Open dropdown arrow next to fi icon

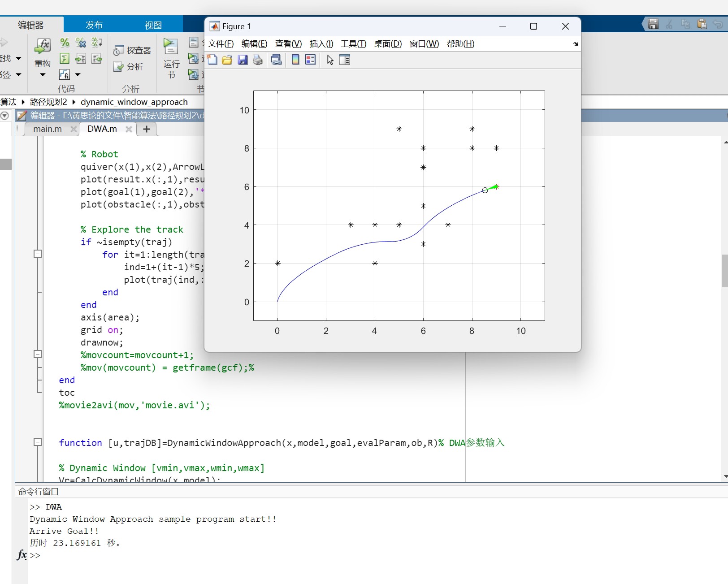(78, 75)
